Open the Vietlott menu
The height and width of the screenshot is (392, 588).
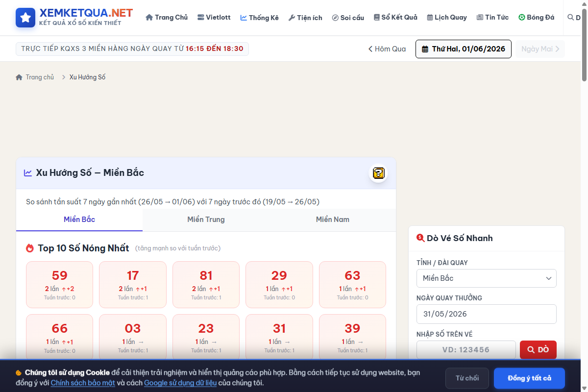(x=214, y=17)
